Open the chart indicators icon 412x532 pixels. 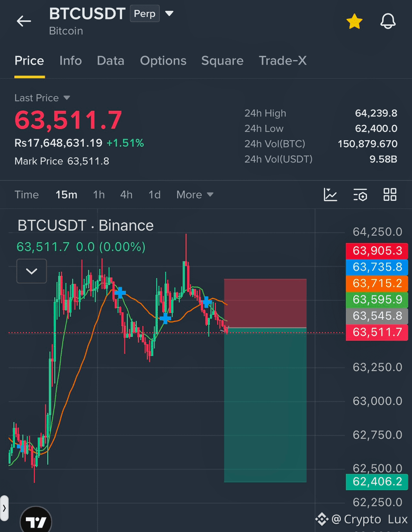pyautogui.click(x=330, y=195)
